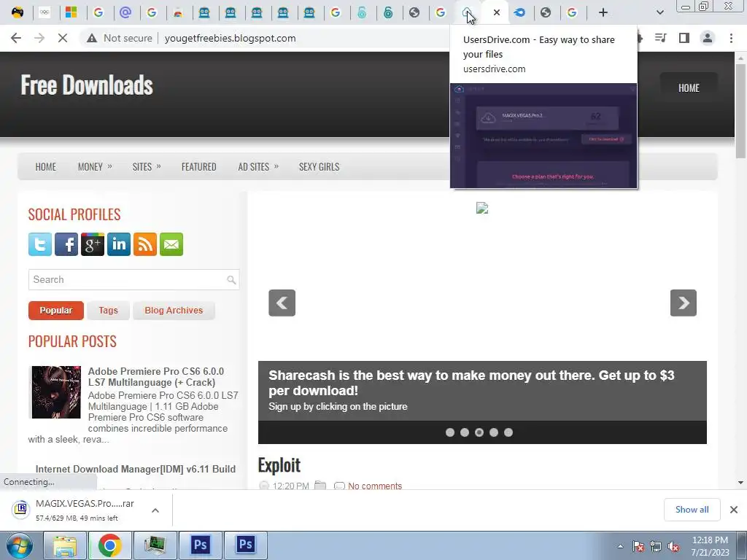The height and width of the screenshot is (560, 747).
Task: Expand MAGIX.VEGAS download options arrow
Action: [155, 510]
